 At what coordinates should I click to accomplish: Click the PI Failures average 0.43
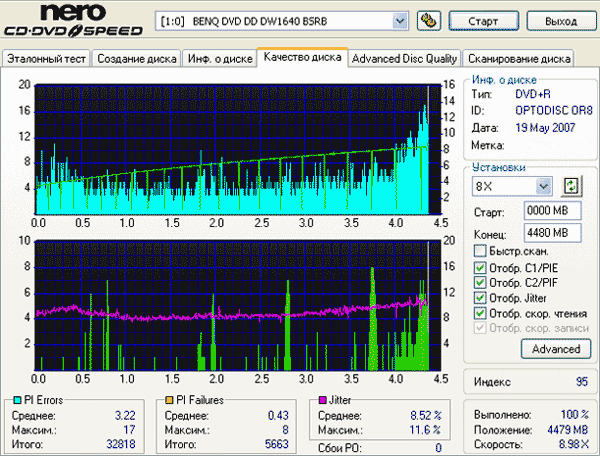coord(278,415)
